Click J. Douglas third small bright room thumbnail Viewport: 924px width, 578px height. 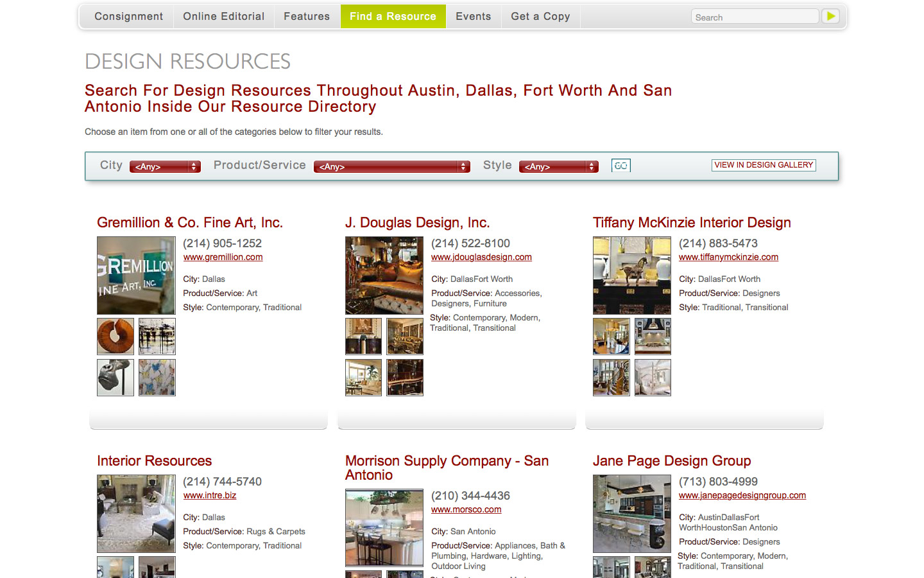[363, 378]
